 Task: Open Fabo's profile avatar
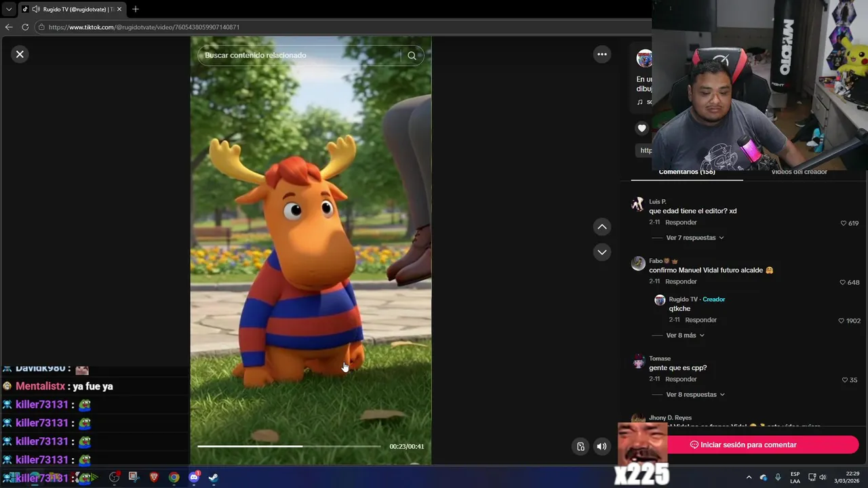637,264
